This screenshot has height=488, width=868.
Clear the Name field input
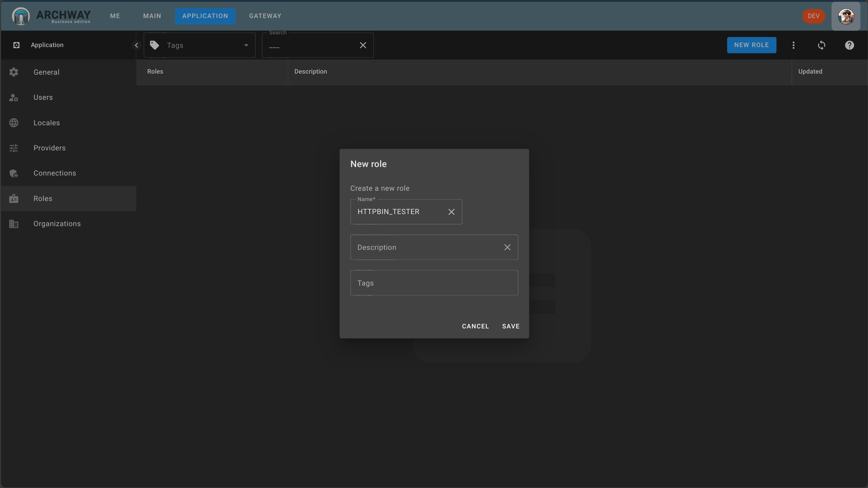(452, 212)
